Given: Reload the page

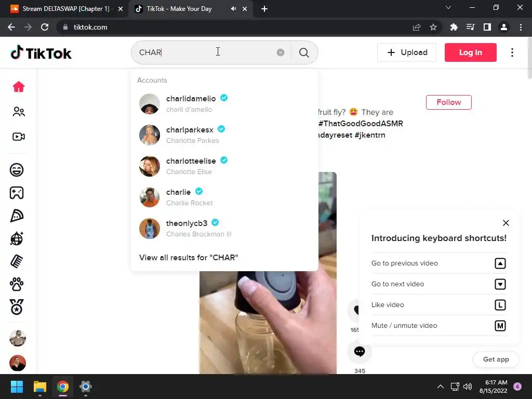Looking at the screenshot, I should 45,27.
